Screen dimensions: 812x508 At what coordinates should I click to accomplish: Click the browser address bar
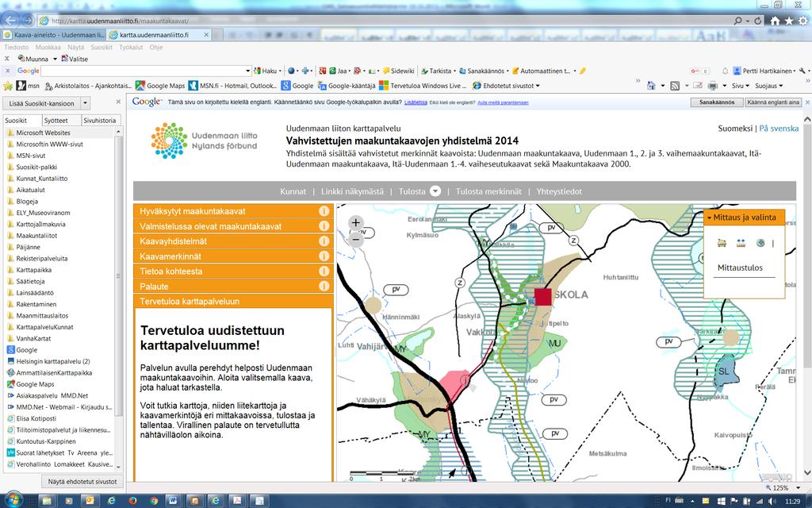point(383,21)
